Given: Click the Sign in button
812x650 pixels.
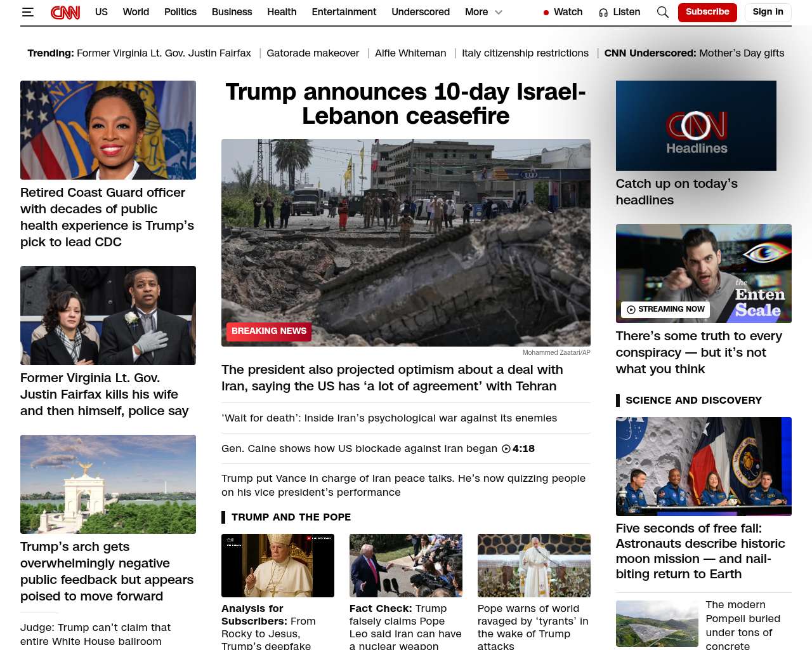Looking at the screenshot, I should click(x=768, y=12).
